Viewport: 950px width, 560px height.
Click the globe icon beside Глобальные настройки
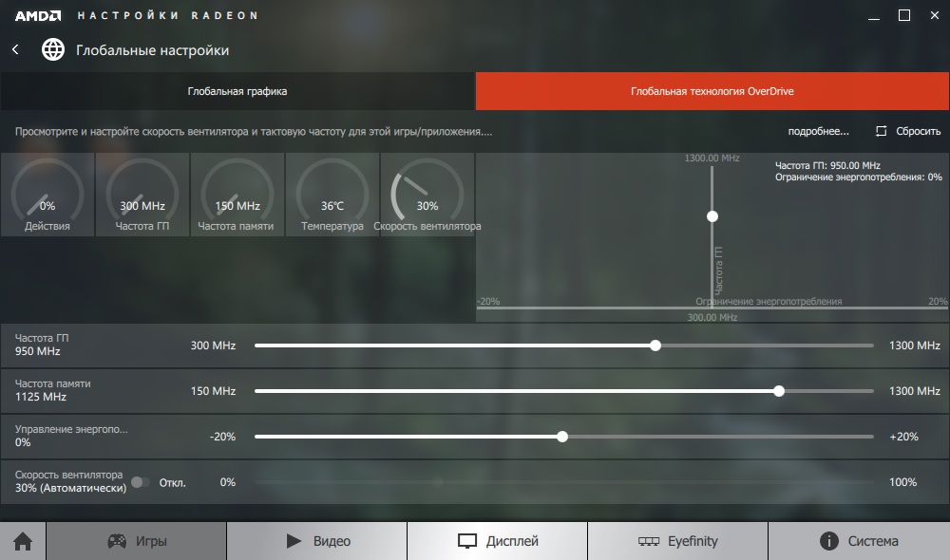click(53, 49)
